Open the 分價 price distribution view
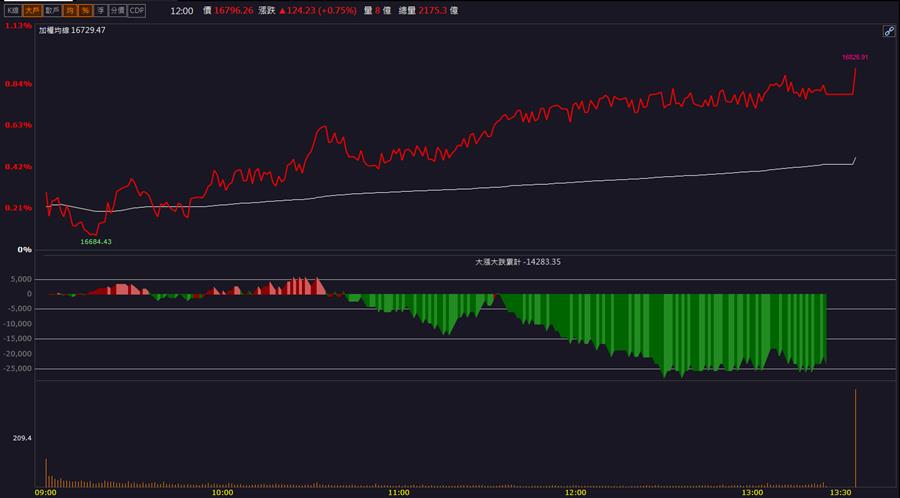Viewport: 900px width, 498px height. pyautogui.click(x=118, y=10)
